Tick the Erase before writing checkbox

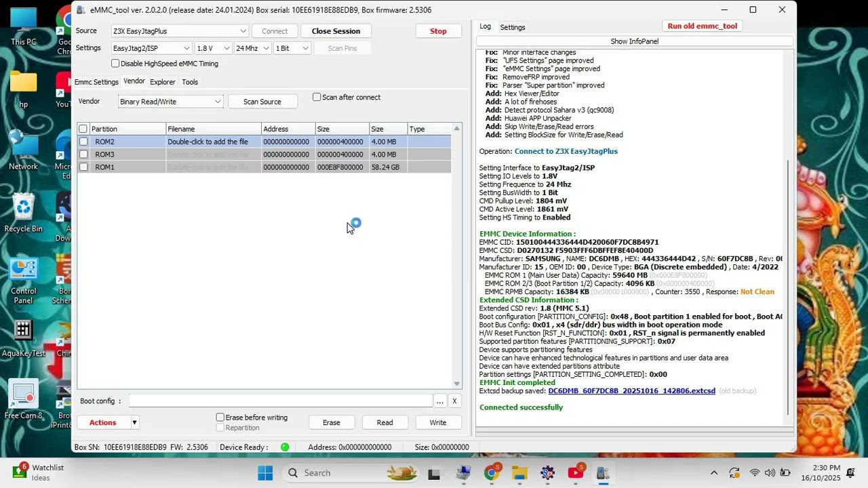[x=220, y=418]
